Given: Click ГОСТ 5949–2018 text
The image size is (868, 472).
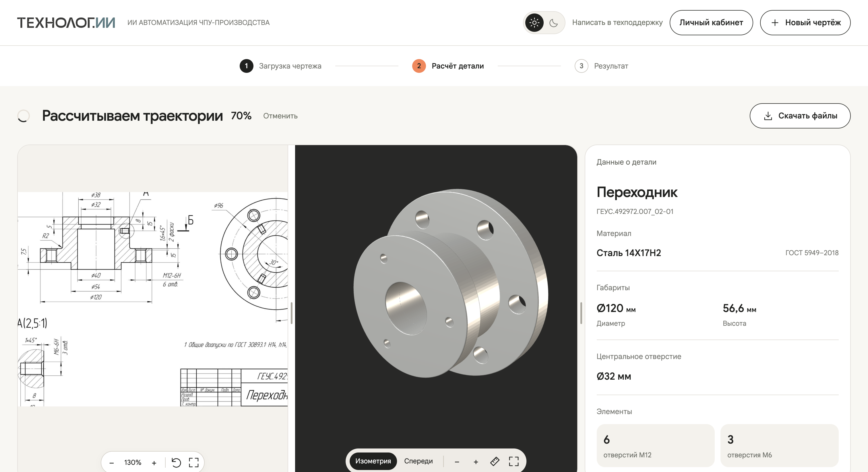Looking at the screenshot, I should click(x=812, y=253).
